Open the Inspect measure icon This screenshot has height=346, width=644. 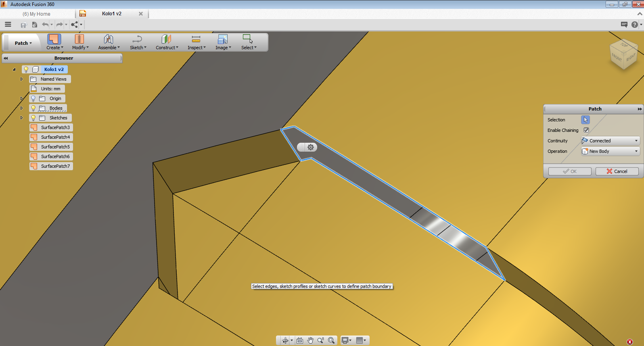[196, 39]
